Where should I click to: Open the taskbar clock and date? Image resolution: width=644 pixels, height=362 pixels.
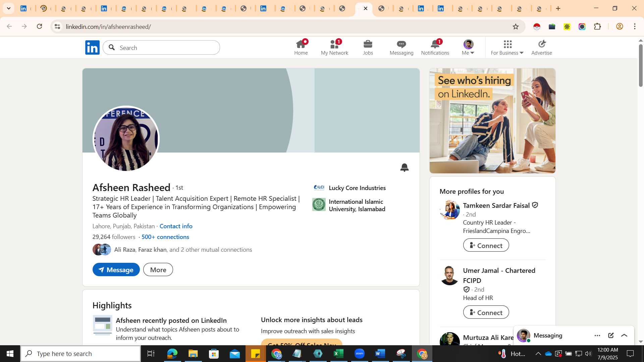point(607,354)
